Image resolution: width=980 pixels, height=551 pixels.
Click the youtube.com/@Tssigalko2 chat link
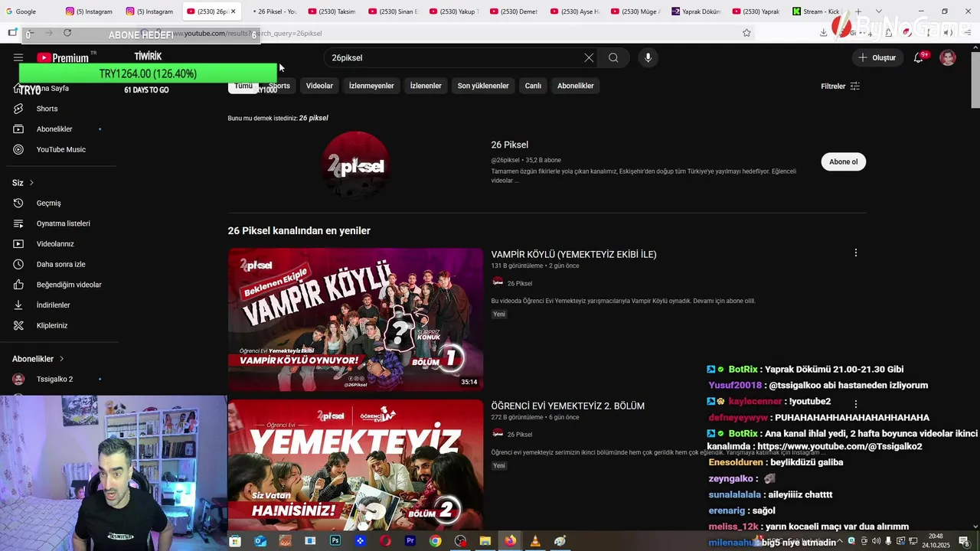tap(840, 446)
